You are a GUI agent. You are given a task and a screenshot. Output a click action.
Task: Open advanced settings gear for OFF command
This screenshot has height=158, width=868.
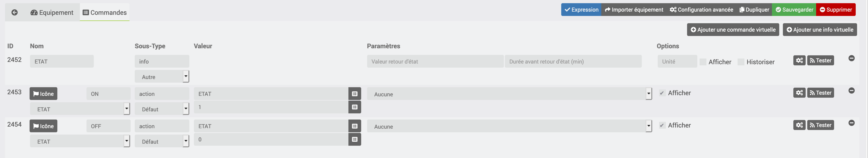click(799, 125)
